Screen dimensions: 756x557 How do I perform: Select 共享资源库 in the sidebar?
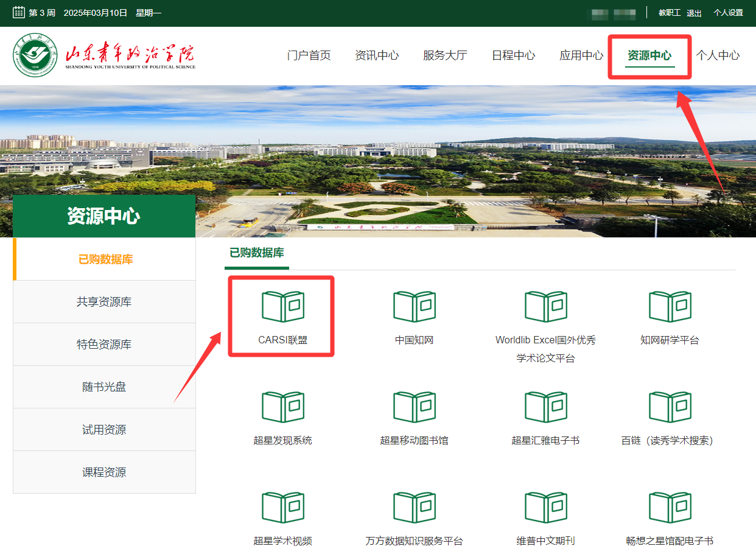pyautogui.click(x=104, y=302)
